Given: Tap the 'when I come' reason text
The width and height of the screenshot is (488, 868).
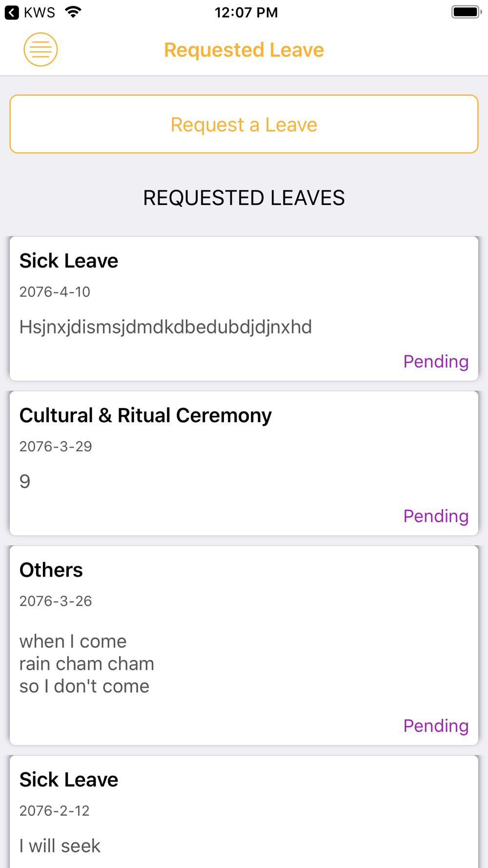Looking at the screenshot, I should coord(73,641).
